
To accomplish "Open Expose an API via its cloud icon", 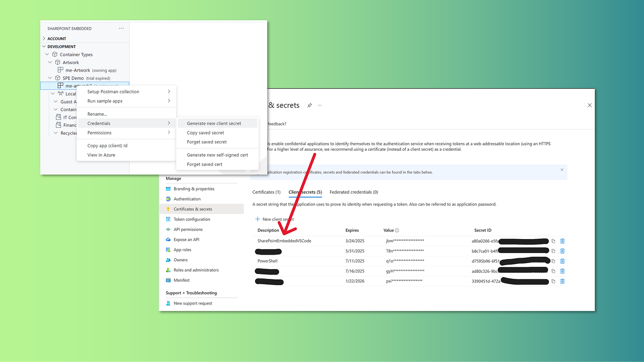I will [168, 239].
